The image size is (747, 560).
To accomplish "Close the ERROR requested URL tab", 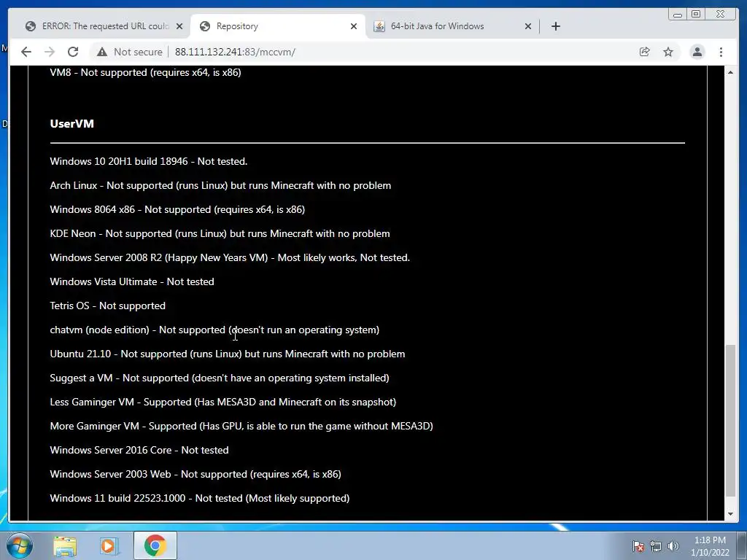I will pyautogui.click(x=179, y=26).
